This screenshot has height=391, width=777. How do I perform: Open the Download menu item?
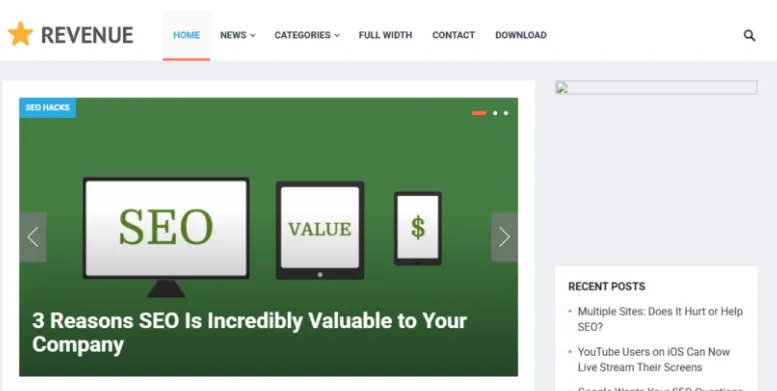[521, 35]
